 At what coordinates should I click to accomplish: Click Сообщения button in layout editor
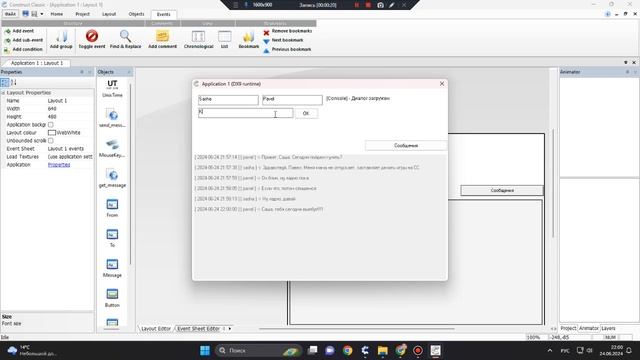(x=502, y=190)
